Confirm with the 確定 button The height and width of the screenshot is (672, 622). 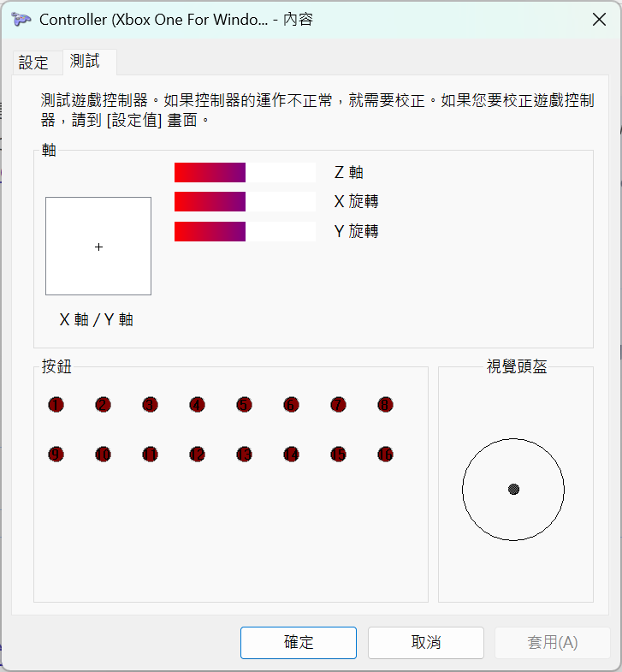coord(299,642)
